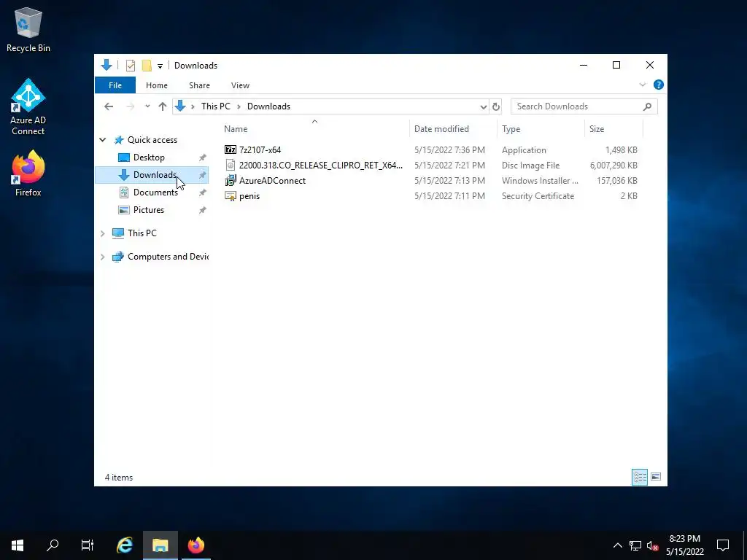Image resolution: width=747 pixels, height=560 pixels.
Task: Go back with the Back arrow
Action: 109,106
